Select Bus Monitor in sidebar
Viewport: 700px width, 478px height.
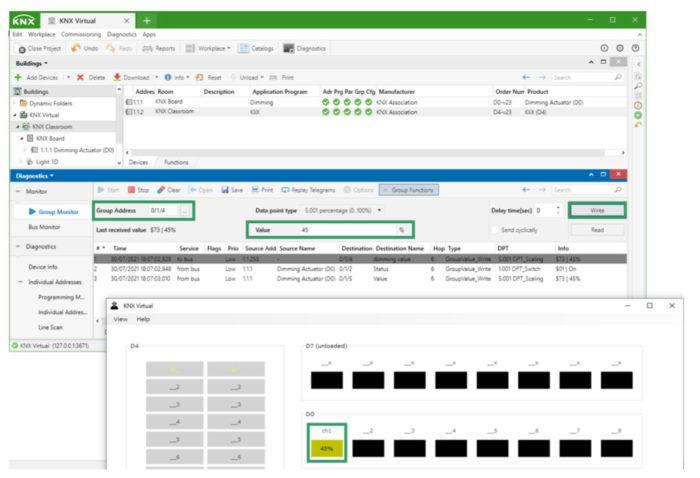pyautogui.click(x=44, y=227)
